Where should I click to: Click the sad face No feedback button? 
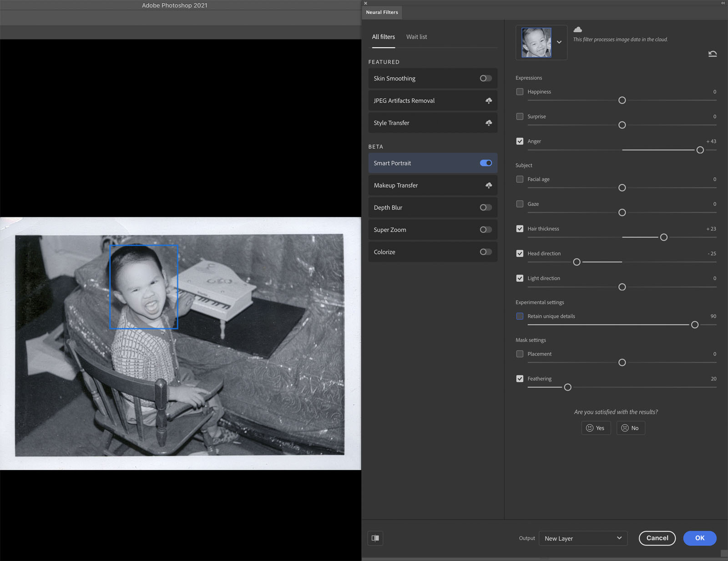click(630, 428)
